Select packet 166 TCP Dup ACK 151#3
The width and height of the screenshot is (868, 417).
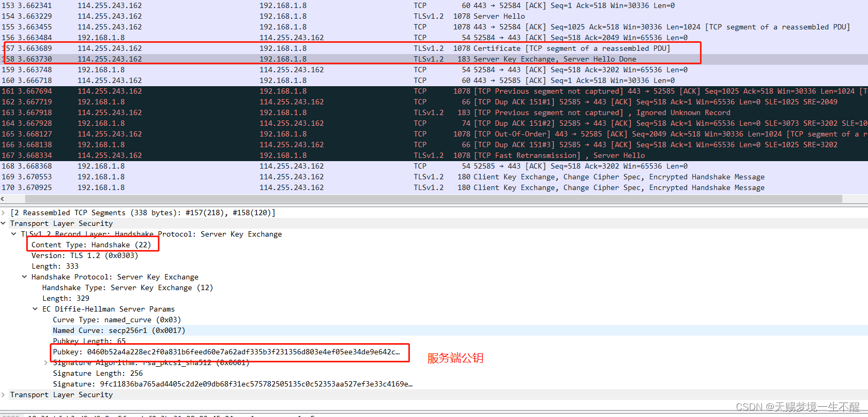pyautogui.click(x=434, y=145)
